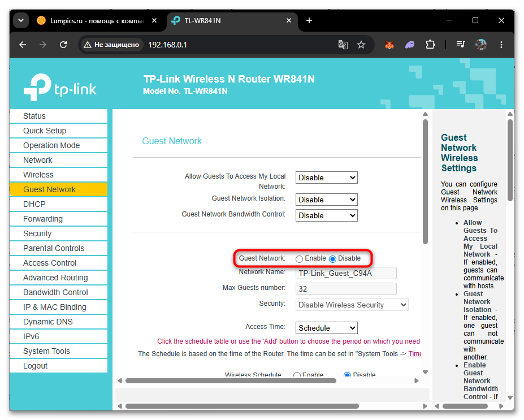524x420 pixels.
Task: Open the MetaMask fox extension
Action: (x=389, y=45)
